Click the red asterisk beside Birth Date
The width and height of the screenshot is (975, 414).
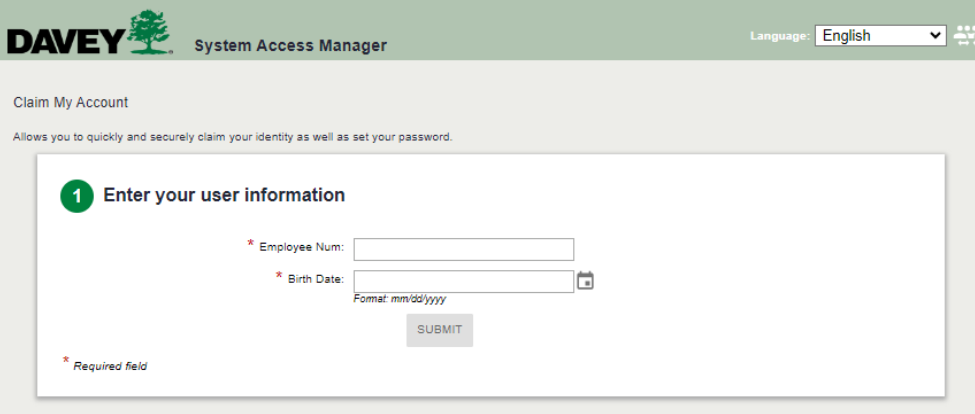[x=279, y=276]
